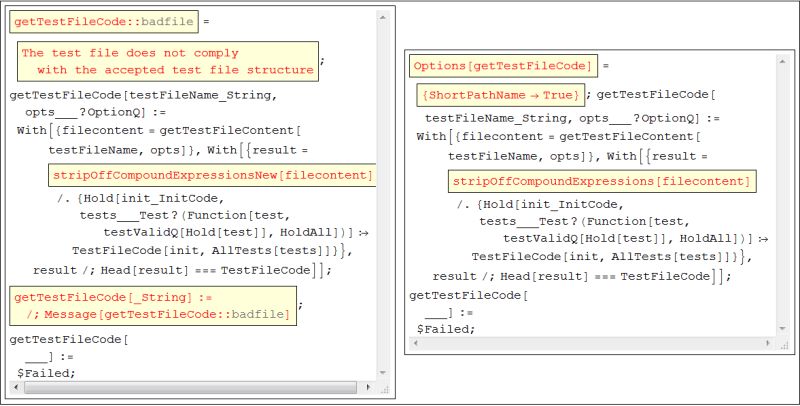Click the right pane's horizontal scrollbar right arrow
The width and height of the screenshot is (800, 406).
click(768, 343)
